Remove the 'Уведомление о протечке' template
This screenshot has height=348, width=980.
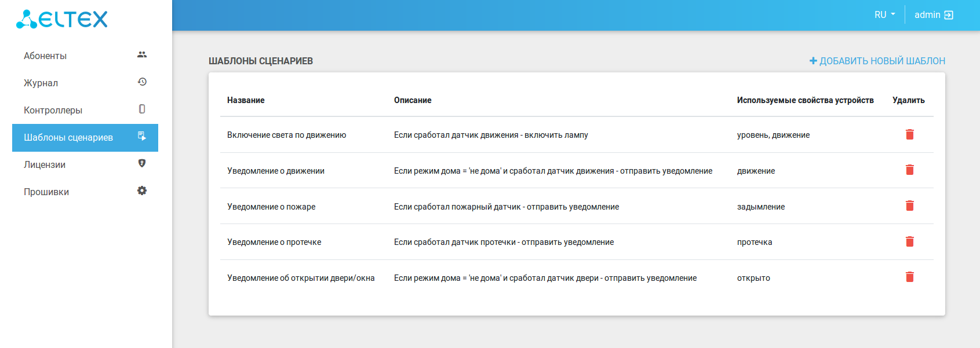(909, 241)
